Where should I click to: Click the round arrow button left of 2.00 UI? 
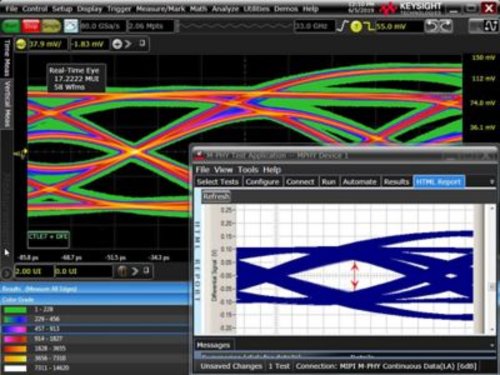click(x=6, y=273)
